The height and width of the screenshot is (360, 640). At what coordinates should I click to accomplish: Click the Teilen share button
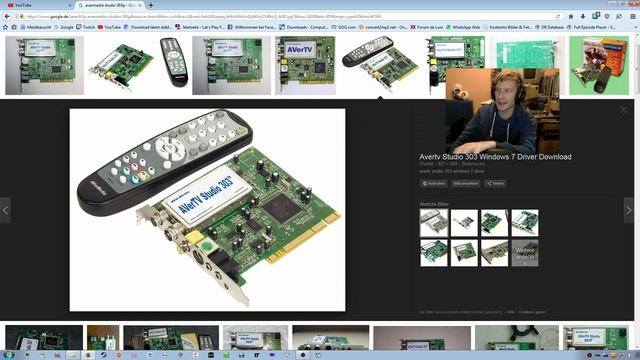(x=495, y=184)
